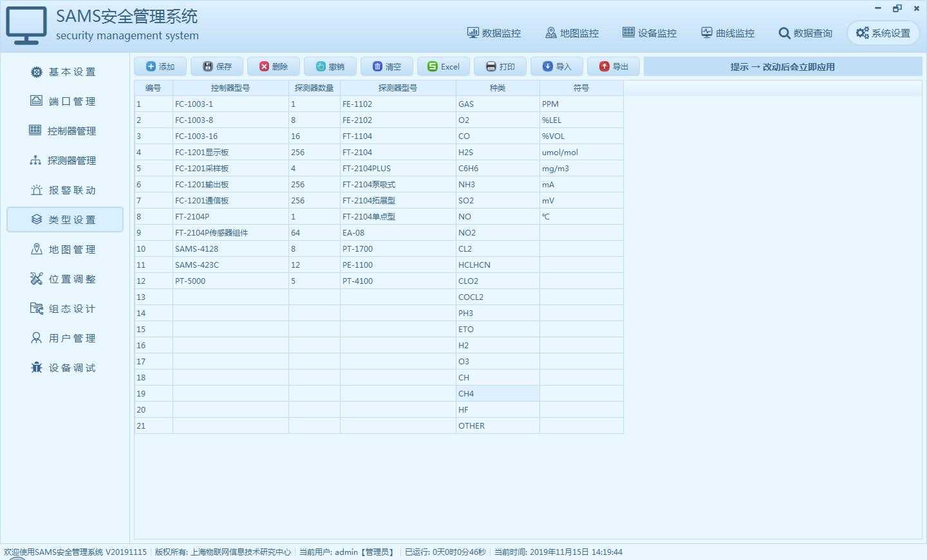927x560 pixels.
Task: Delete the row using the 删除 button
Action: click(x=274, y=66)
